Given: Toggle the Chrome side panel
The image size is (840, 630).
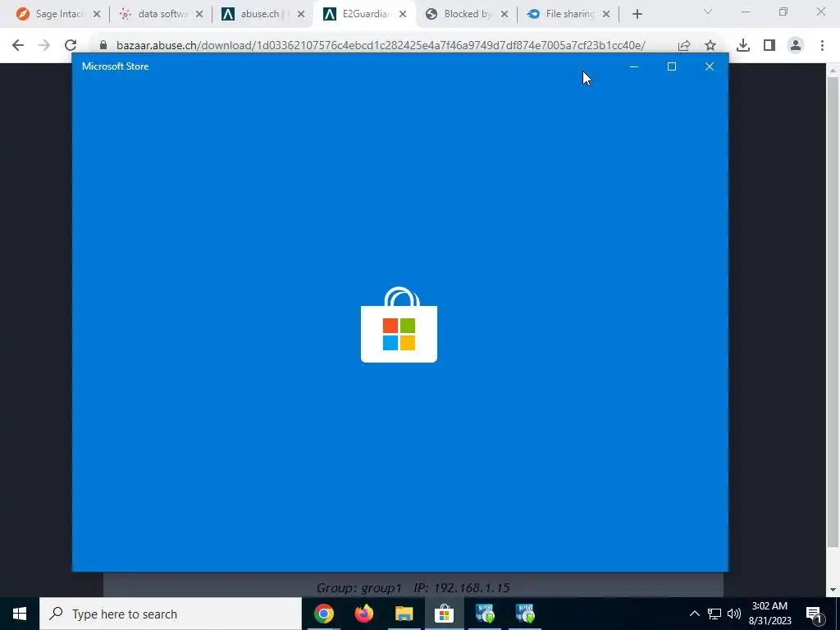Looking at the screenshot, I should pos(769,46).
